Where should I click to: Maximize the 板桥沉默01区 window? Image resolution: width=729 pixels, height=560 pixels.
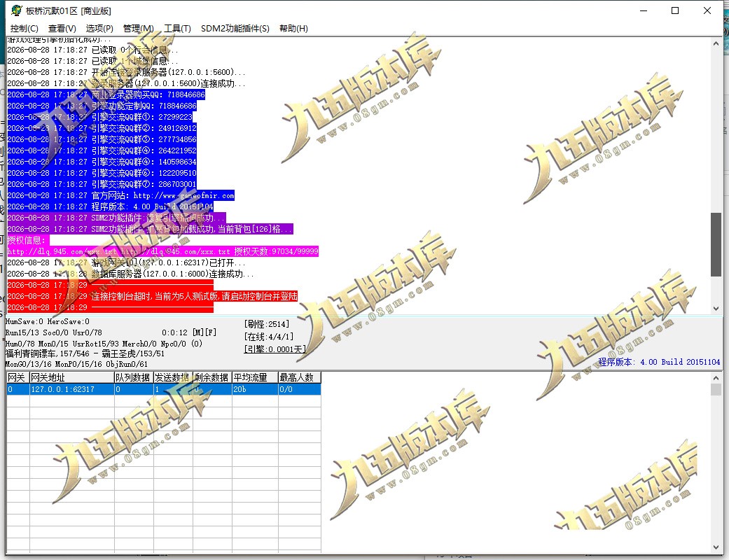(x=675, y=10)
